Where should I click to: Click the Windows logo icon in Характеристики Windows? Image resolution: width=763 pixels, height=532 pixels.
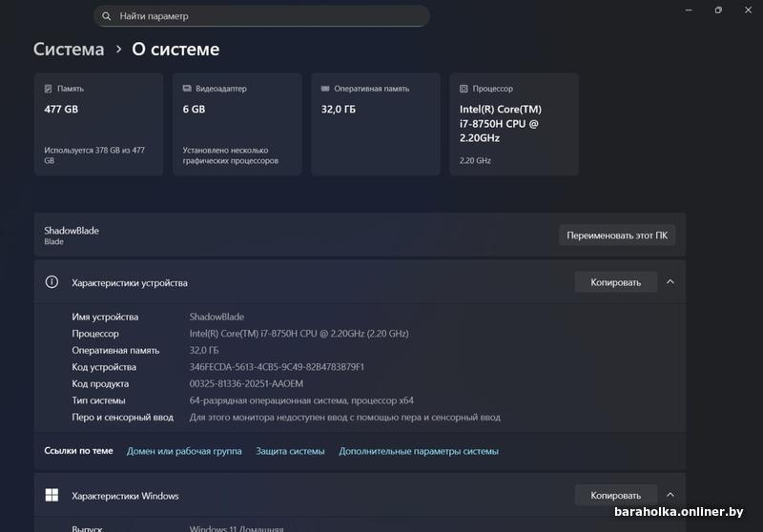[x=52, y=495]
